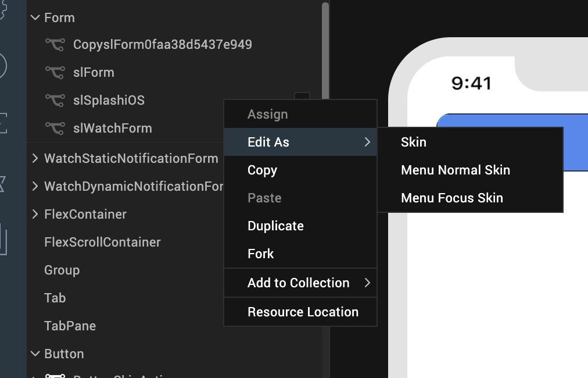588x378 pixels.
Task: Click the more options button on slSplashiOS row
Action: coord(302,98)
